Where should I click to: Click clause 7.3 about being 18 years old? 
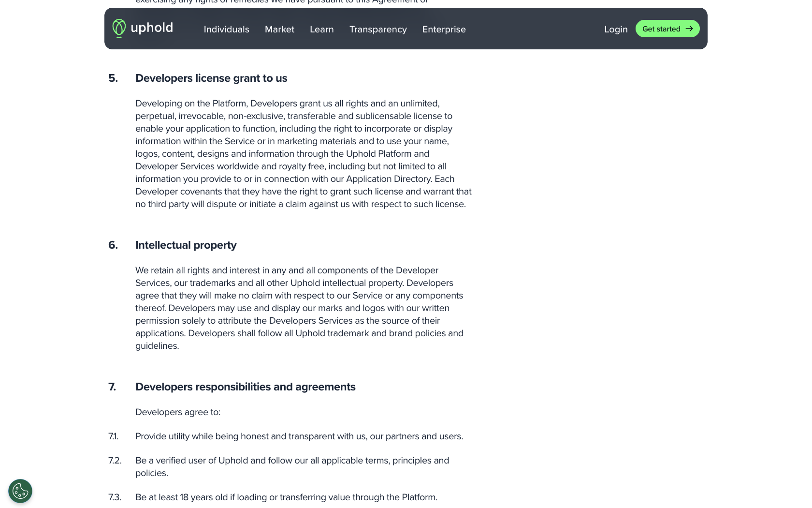[x=286, y=497]
